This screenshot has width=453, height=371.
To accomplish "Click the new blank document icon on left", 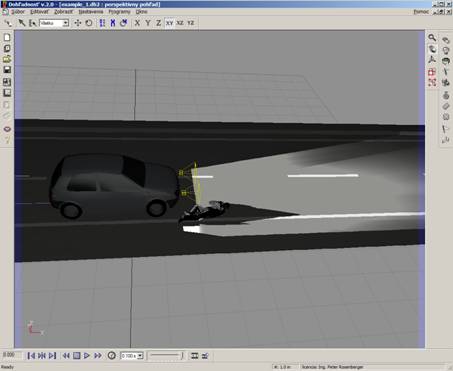I will (7, 37).
